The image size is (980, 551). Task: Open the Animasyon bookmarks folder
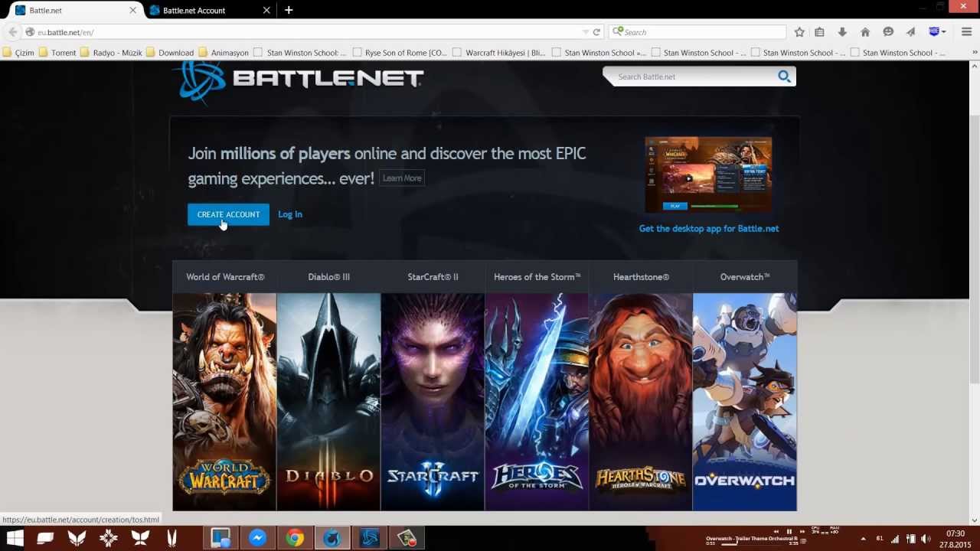[224, 53]
